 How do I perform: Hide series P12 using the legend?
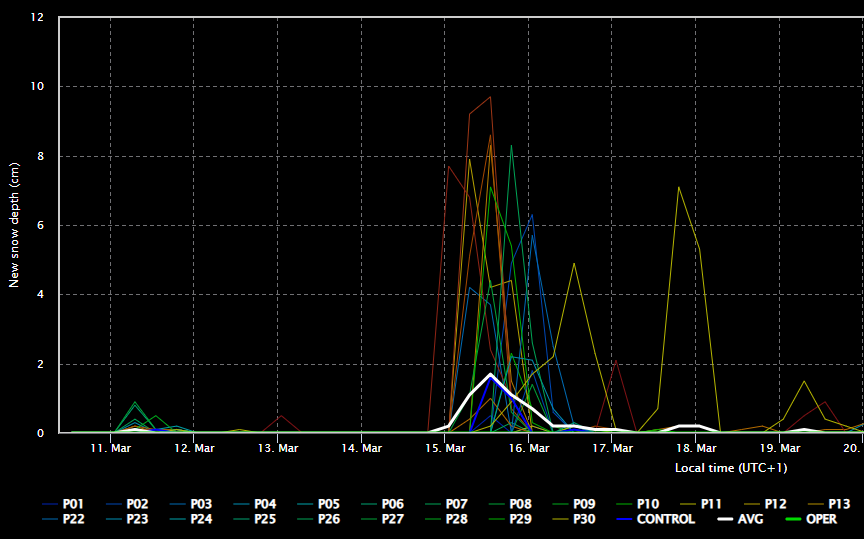(x=775, y=504)
